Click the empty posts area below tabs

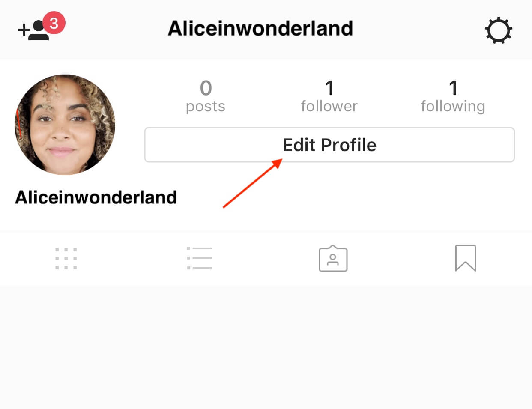point(266,348)
